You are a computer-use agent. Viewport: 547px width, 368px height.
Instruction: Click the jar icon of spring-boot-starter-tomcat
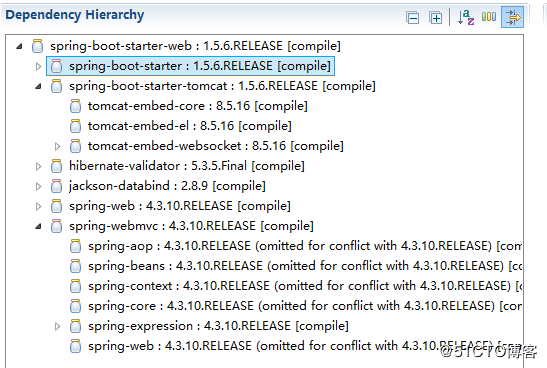(56, 86)
